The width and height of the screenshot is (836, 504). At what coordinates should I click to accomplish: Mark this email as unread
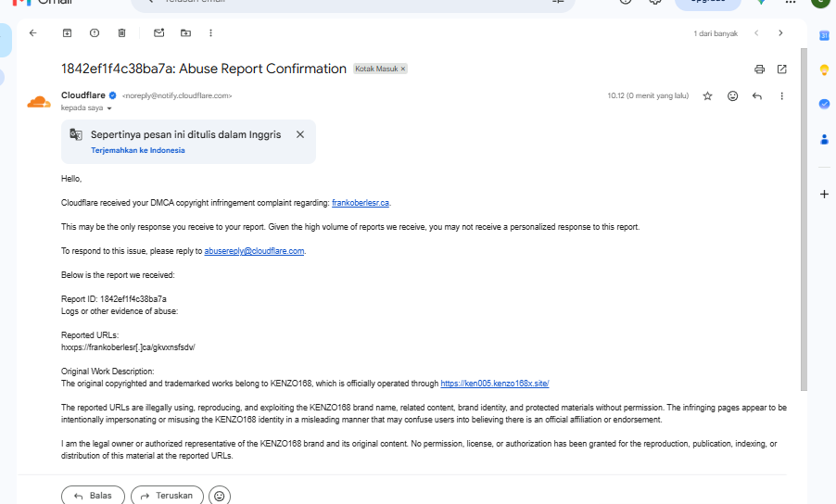158,33
